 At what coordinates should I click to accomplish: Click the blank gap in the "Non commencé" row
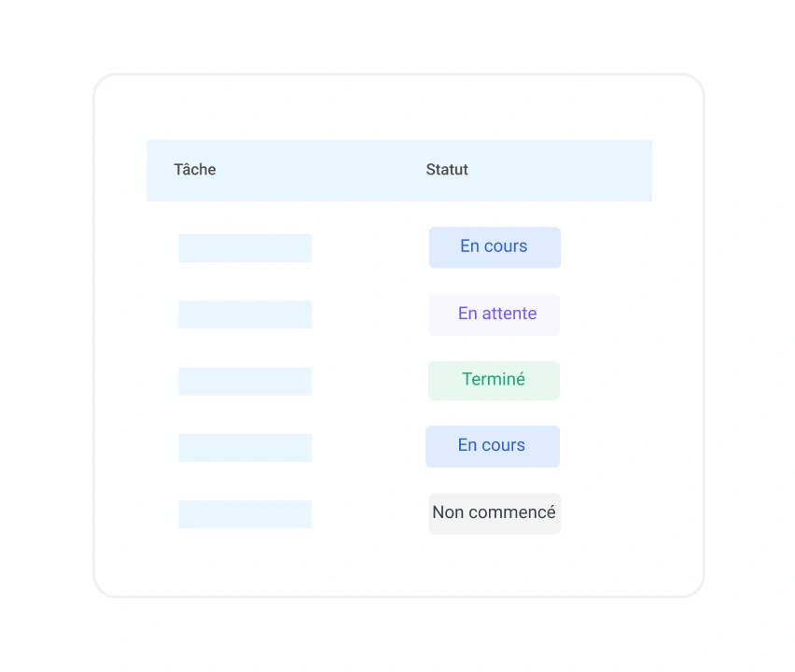tap(370, 514)
